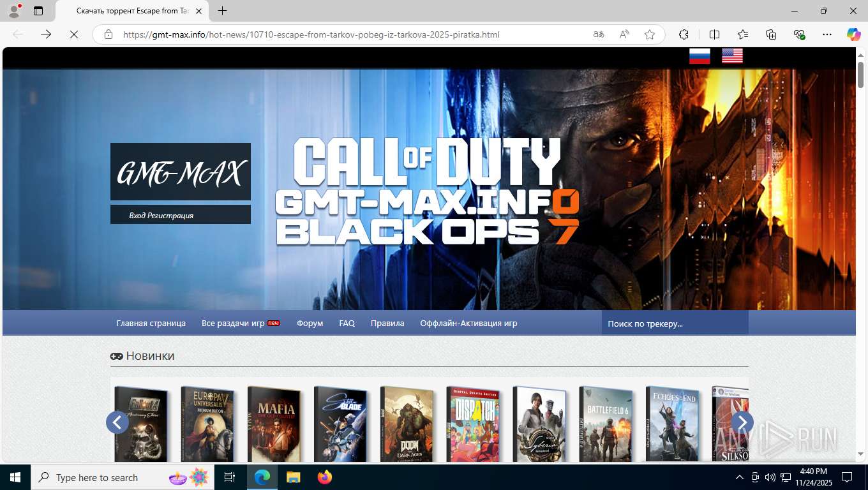
Task: Open a new browser tab
Action: 222,11
